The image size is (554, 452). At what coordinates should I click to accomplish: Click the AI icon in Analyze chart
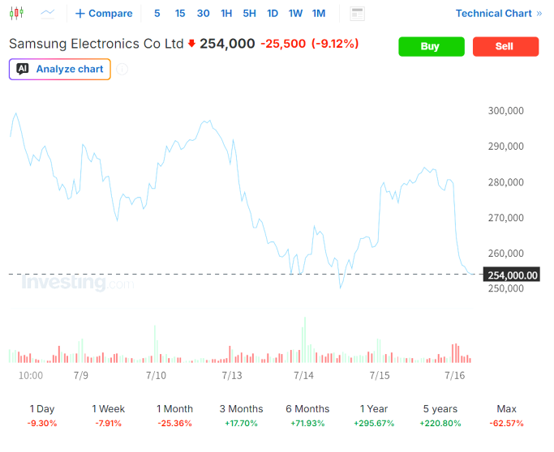(x=23, y=69)
